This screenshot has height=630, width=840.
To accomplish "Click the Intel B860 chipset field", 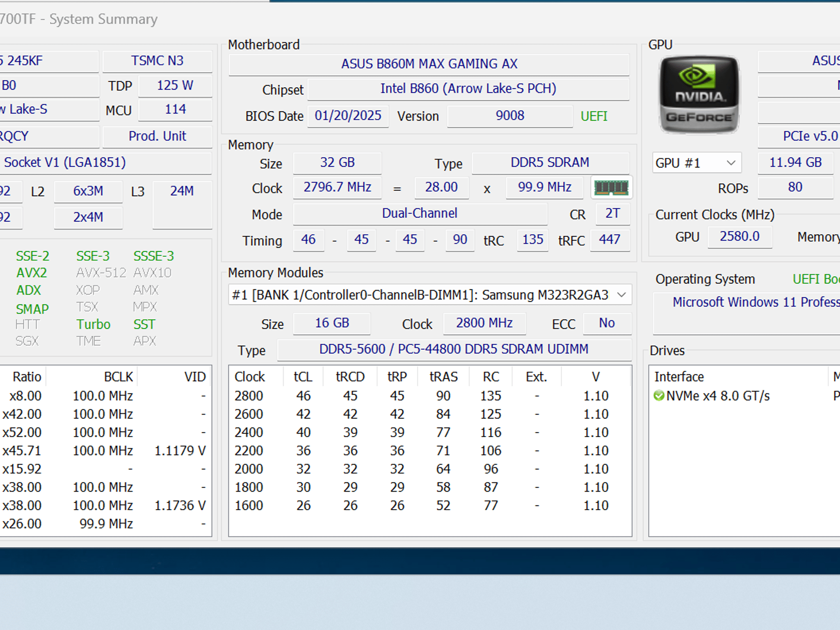I will [x=468, y=89].
